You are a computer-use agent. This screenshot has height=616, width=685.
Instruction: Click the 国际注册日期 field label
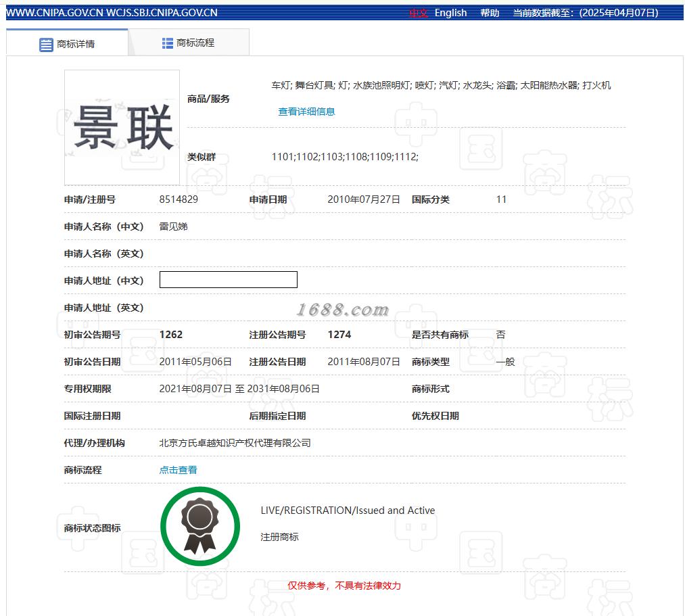tap(92, 416)
